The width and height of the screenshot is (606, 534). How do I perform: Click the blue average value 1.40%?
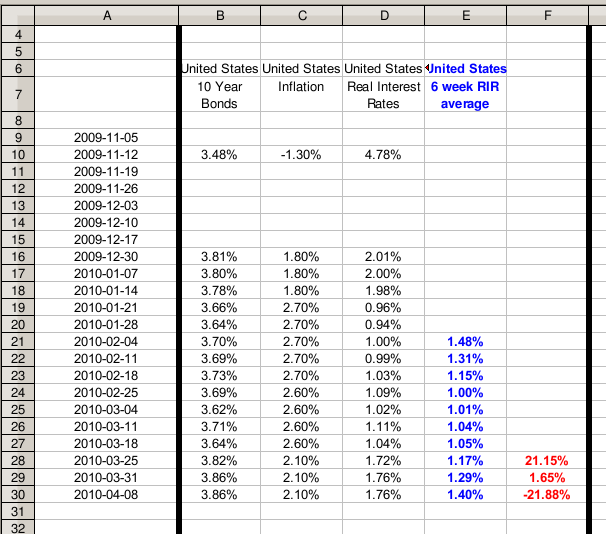[x=465, y=495]
